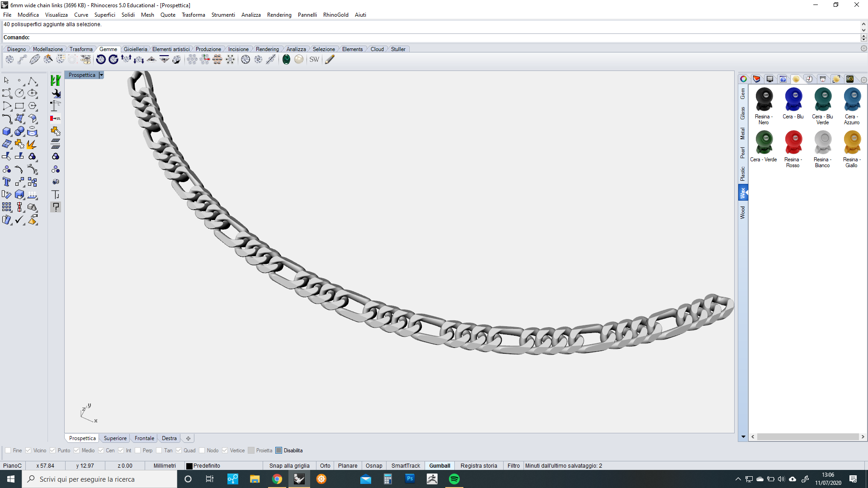
Task: Click the pearl sphere icon in Gemme toolbar
Action: tap(299, 59)
